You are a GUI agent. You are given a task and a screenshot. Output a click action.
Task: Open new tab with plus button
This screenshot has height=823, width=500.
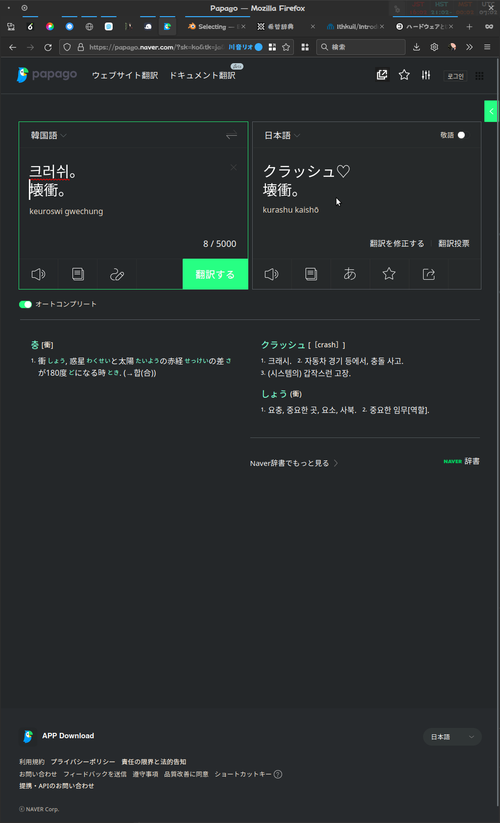point(470,26)
